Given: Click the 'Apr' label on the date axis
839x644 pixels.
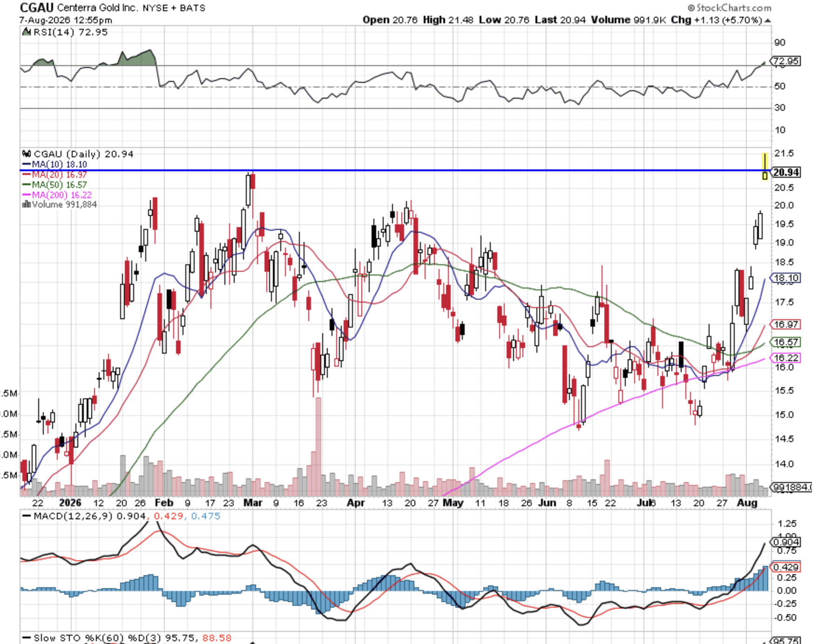Looking at the screenshot, I should tap(356, 503).
